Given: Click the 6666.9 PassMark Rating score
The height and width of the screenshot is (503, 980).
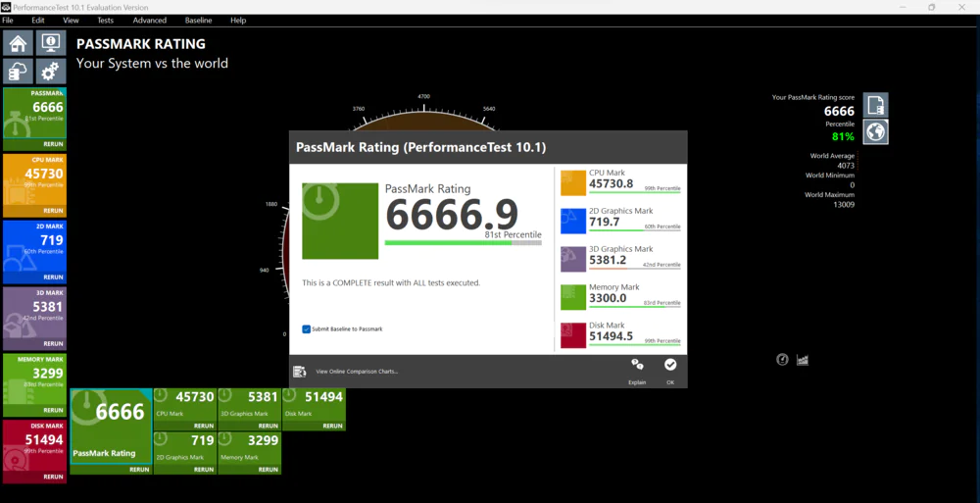Looking at the screenshot, I should 452,215.
